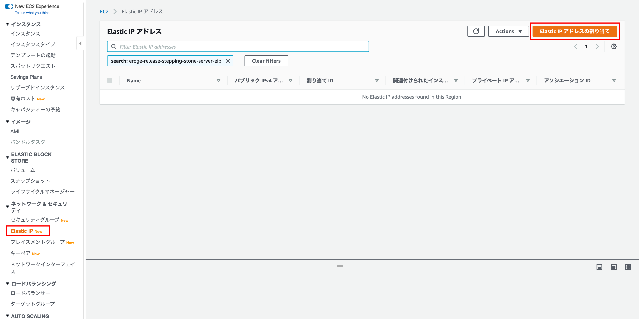Go to previous page arrow
The height and width of the screenshot is (326, 644).
(576, 47)
